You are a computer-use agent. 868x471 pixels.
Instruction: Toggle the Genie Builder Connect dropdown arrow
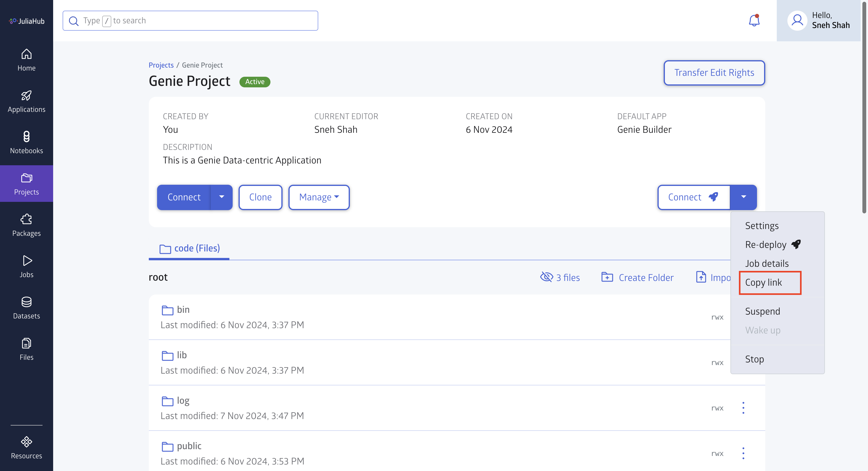tap(743, 197)
